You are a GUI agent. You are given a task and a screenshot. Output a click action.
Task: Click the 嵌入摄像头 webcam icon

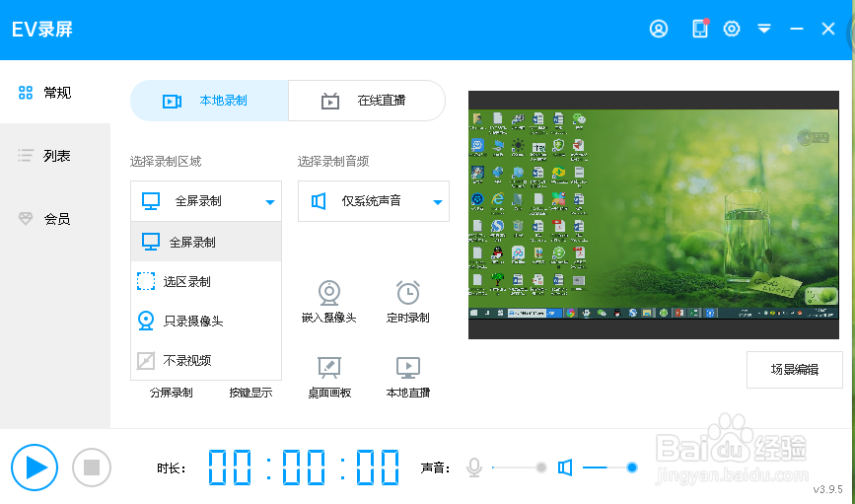pos(329,293)
